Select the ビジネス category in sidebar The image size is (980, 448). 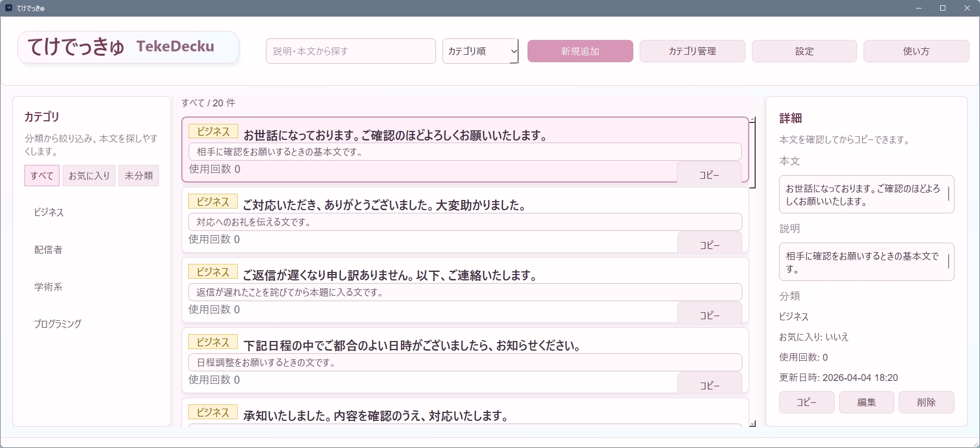(x=49, y=212)
